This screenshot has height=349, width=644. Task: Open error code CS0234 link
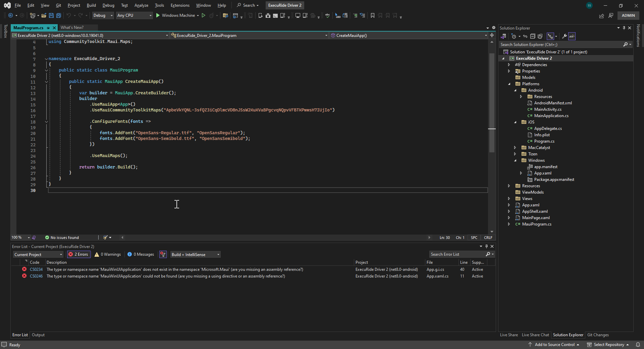tap(36, 269)
